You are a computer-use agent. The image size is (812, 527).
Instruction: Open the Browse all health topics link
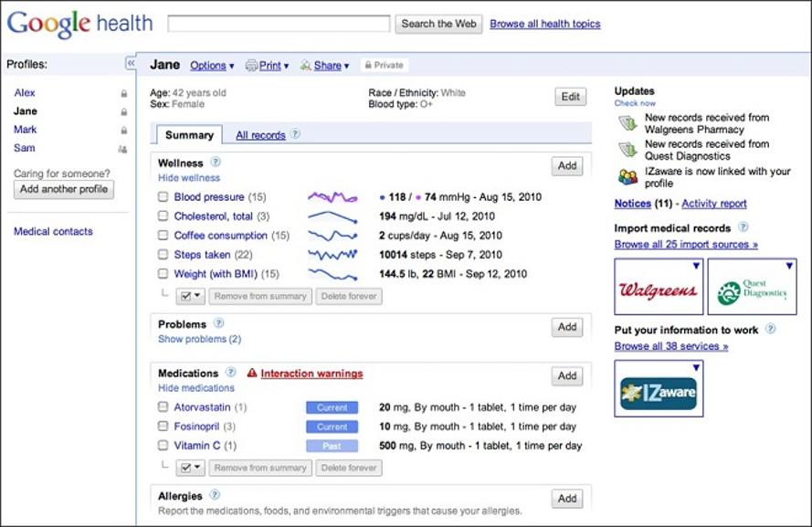pos(544,24)
